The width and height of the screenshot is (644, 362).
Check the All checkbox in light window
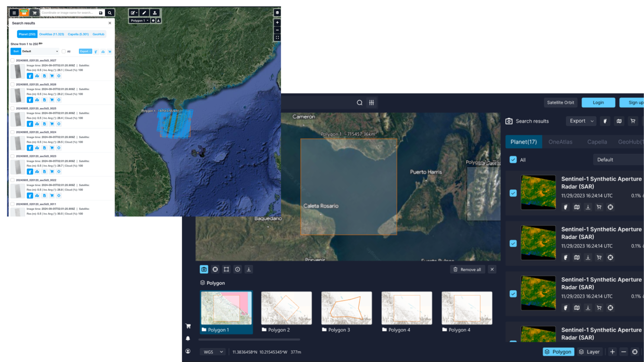pyautogui.click(x=63, y=52)
